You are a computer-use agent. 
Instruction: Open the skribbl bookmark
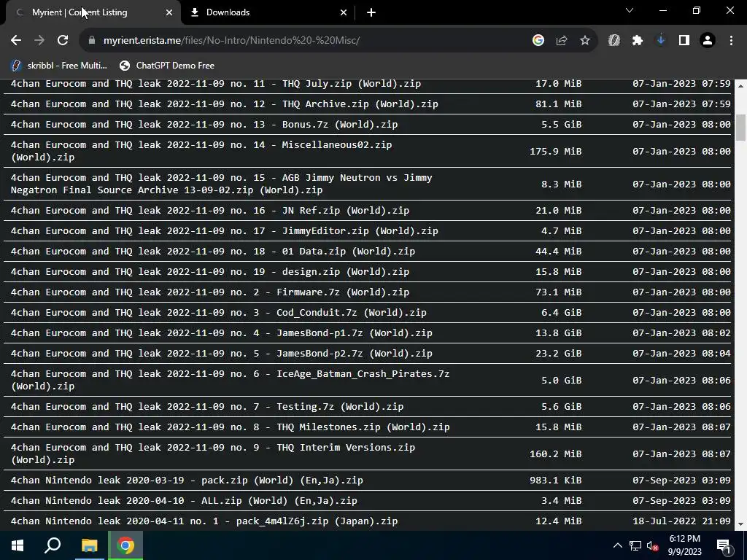click(x=60, y=66)
